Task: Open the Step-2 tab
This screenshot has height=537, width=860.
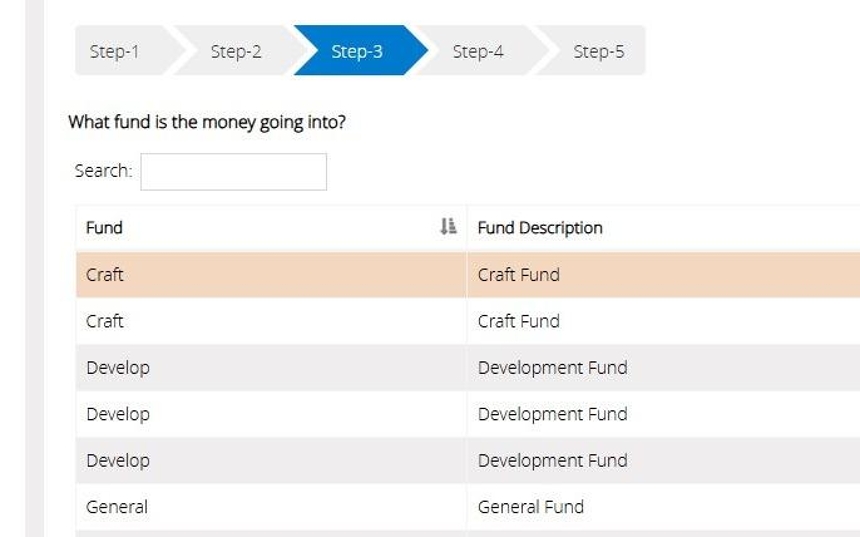Action: (236, 52)
